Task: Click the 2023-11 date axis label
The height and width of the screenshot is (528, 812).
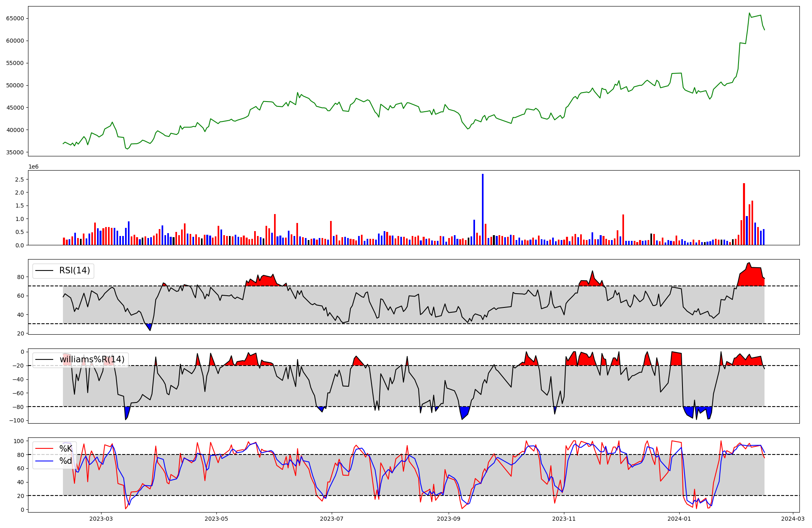Action: (x=564, y=518)
